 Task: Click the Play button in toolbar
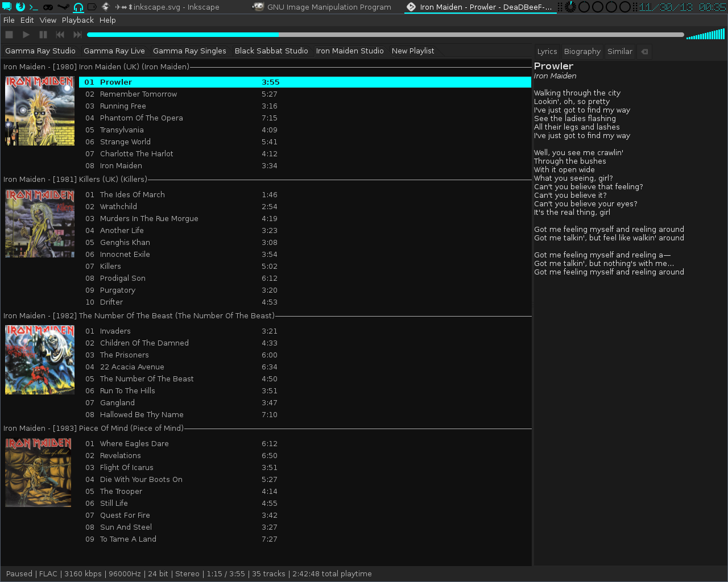26,35
